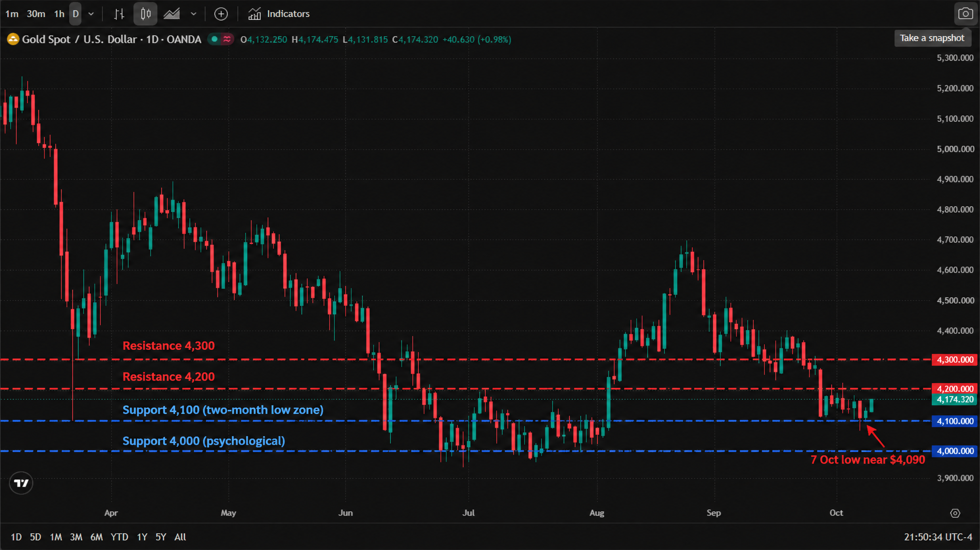The width and height of the screenshot is (980, 550).
Task: Switch to area chart style
Action: click(x=172, y=14)
